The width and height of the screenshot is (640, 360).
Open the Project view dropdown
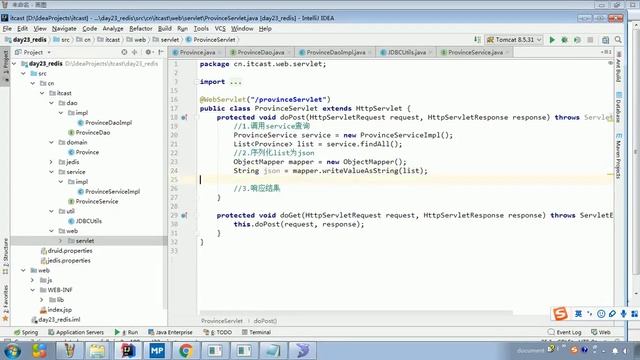coord(33,52)
